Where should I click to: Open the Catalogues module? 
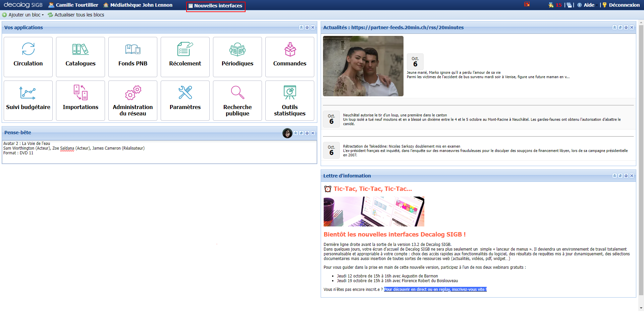pyautogui.click(x=80, y=57)
